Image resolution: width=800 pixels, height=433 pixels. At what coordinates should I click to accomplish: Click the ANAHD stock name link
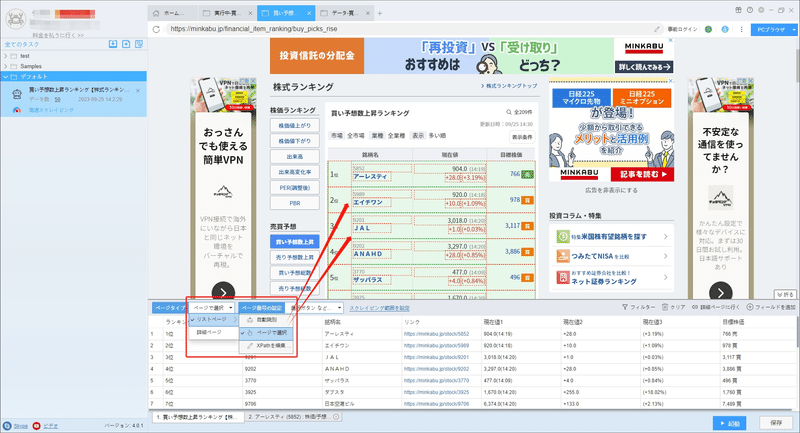pyautogui.click(x=368, y=254)
